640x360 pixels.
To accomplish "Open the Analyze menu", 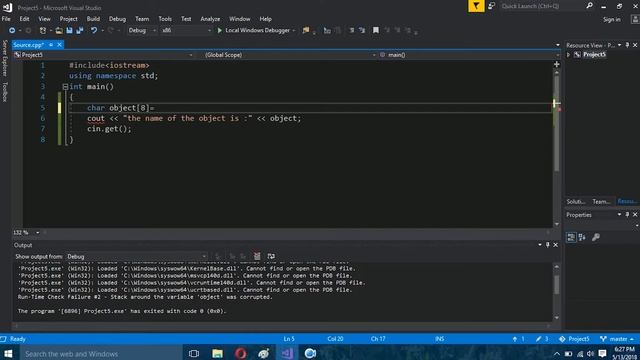I will click(210, 19).
